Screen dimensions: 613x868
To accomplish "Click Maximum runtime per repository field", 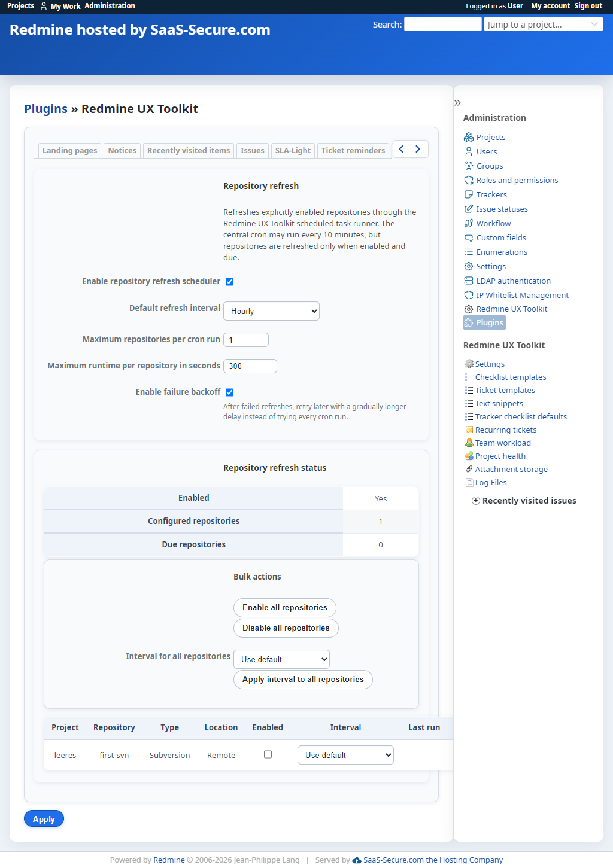I will (250, 366).
